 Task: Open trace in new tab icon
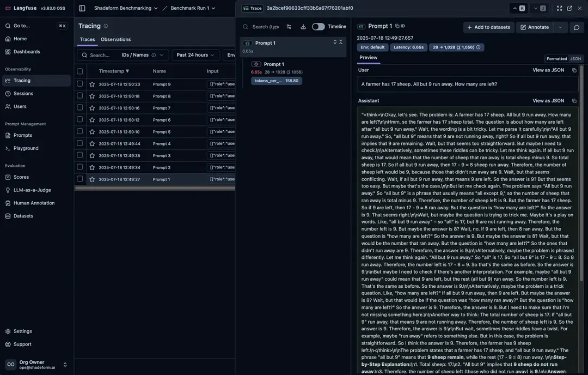point(569,8)
